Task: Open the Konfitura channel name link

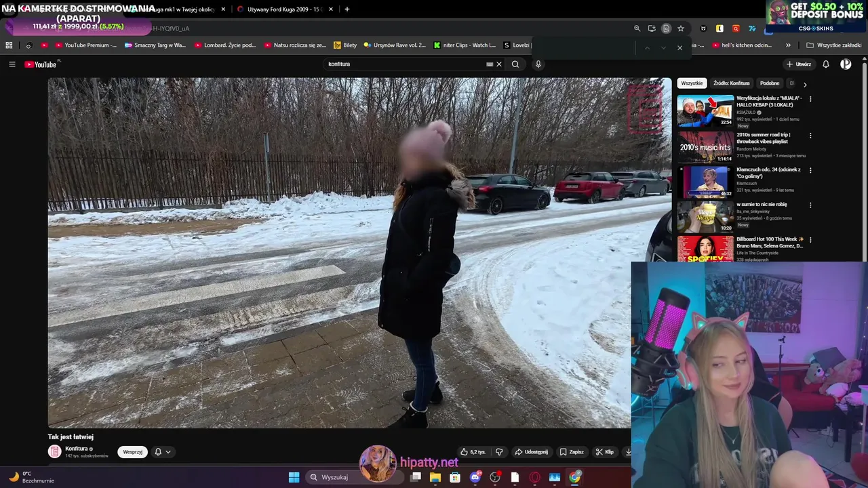Action: tap(76, 449)
